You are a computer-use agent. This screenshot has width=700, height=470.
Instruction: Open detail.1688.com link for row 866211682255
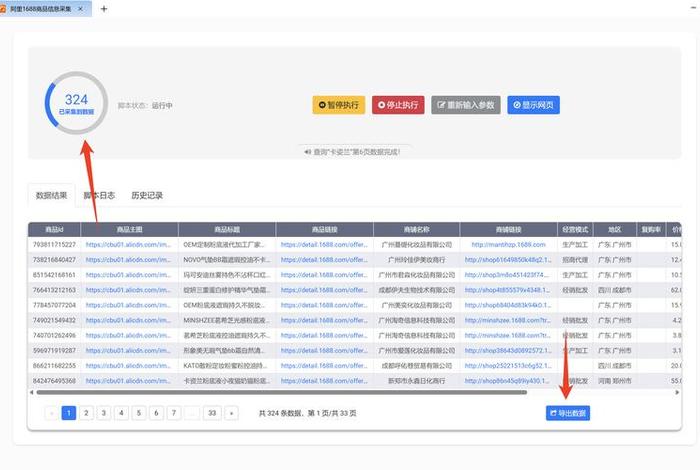coord(325,366)
